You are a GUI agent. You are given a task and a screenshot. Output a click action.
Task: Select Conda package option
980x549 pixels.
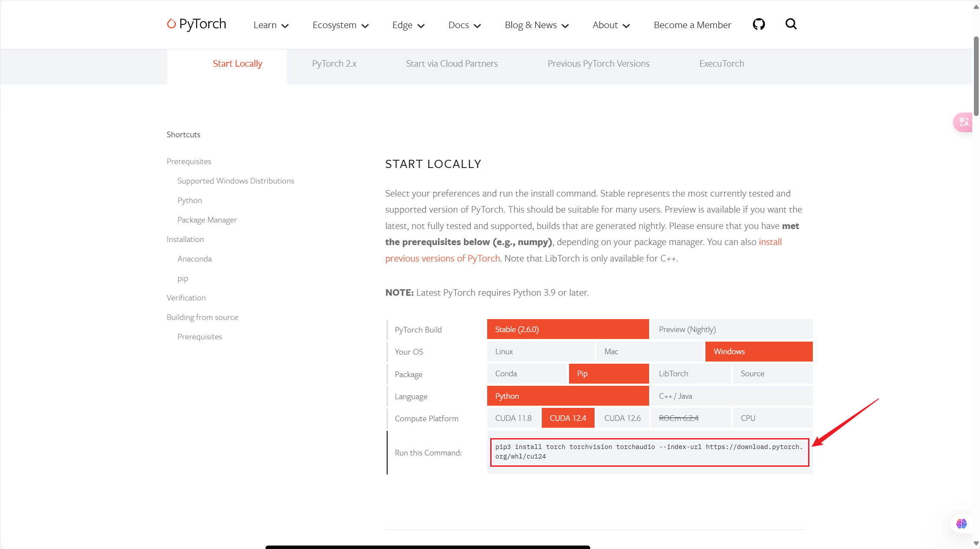[527, 374]
